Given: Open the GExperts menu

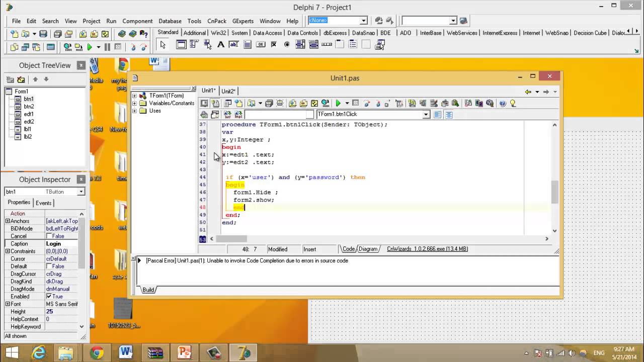Looking at the screenshot, I should [243, 21].
